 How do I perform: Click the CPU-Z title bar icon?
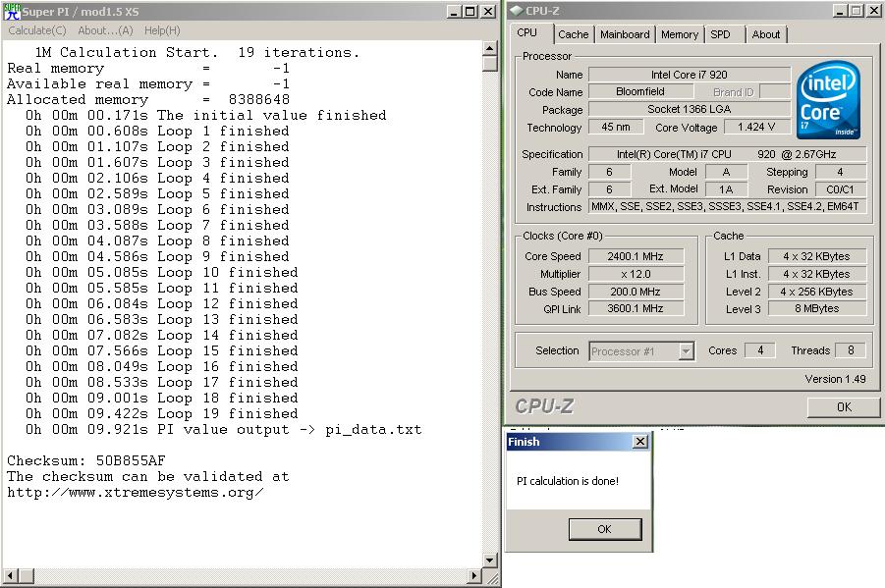point(516,11)
